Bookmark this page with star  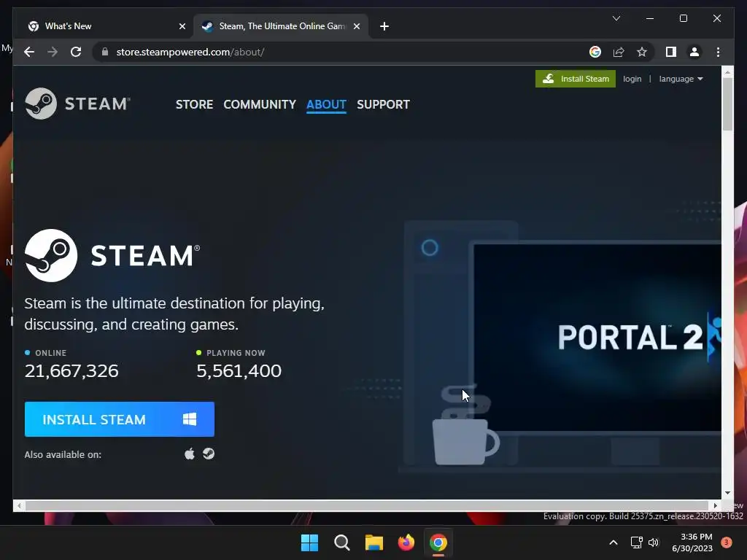coord(642,52)
